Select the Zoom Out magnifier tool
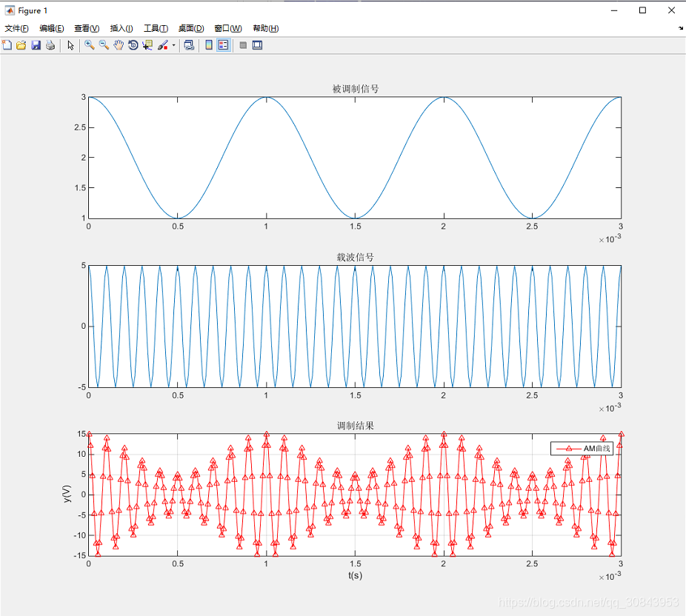The image size is (686, 616). point(104,45)
